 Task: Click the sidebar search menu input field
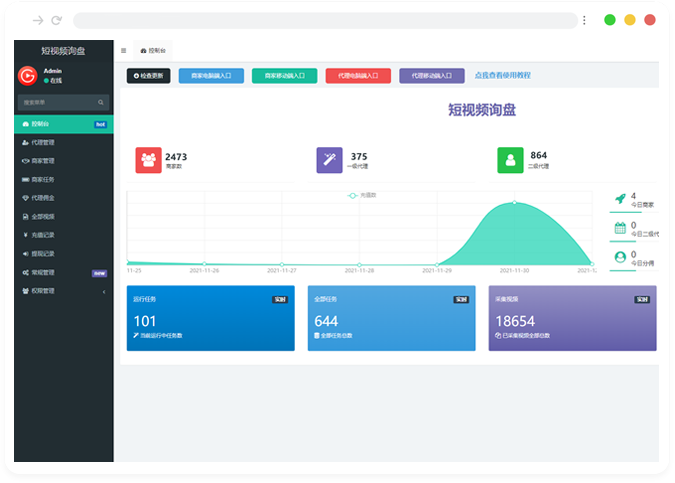pos(56,103)
